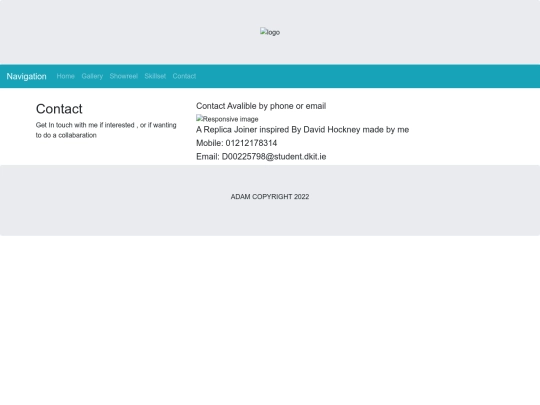Image resolution: width=540 pixels, height=405 pixels.
Task: Click the Email D00225798@student.dkit.ie line
Action: pyautogui.click(x=261, y=157)
